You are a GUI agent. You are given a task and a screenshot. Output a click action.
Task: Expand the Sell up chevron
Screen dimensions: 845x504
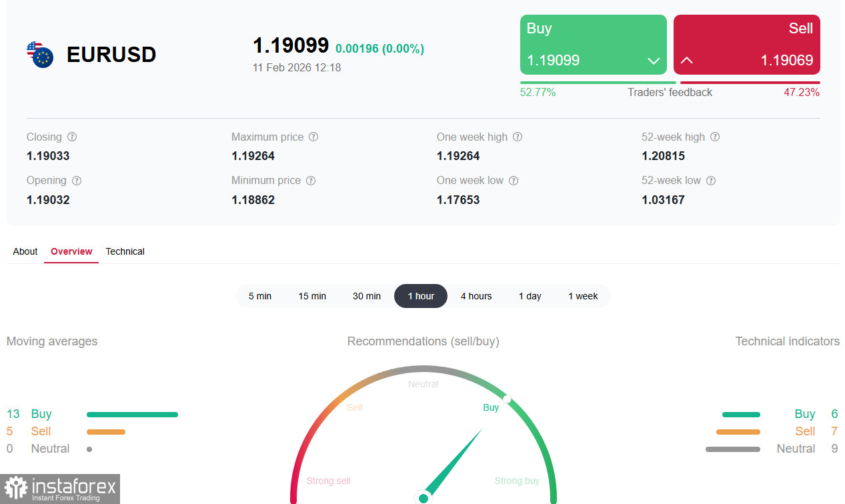point(686,61)
